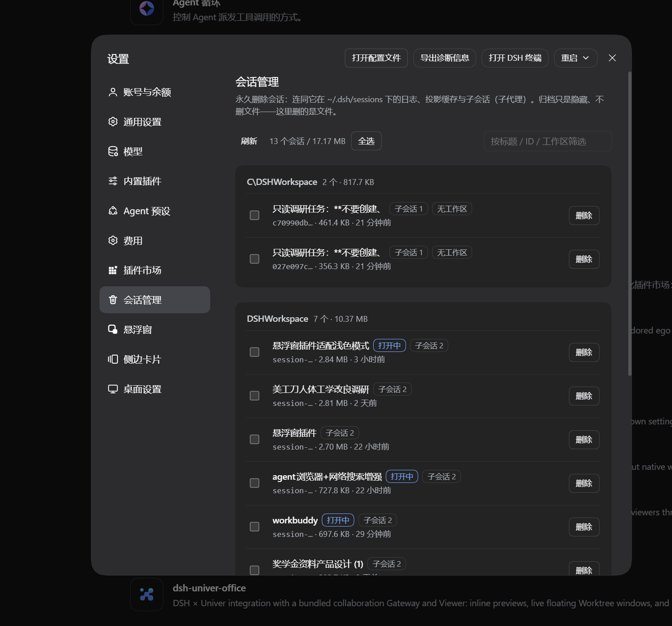Close the settings dialog with X

click(612, 58)
